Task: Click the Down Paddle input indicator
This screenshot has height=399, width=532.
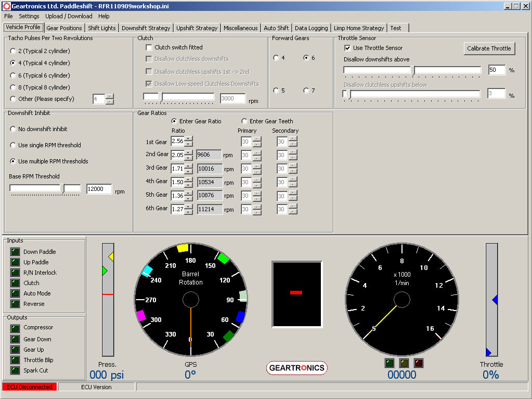Action: 15,252
